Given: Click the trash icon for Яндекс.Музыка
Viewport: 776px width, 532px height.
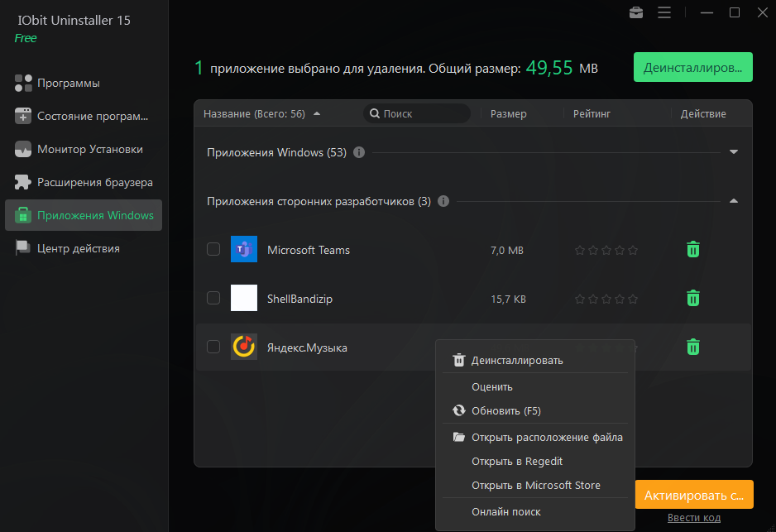Looking at the screenshot, I should (x=693, y=347).
